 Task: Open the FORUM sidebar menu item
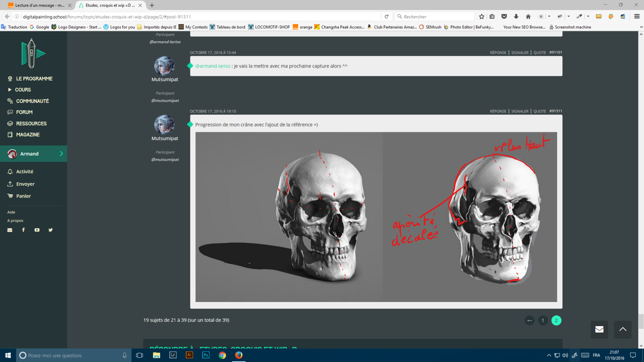[x=24, y=112]
